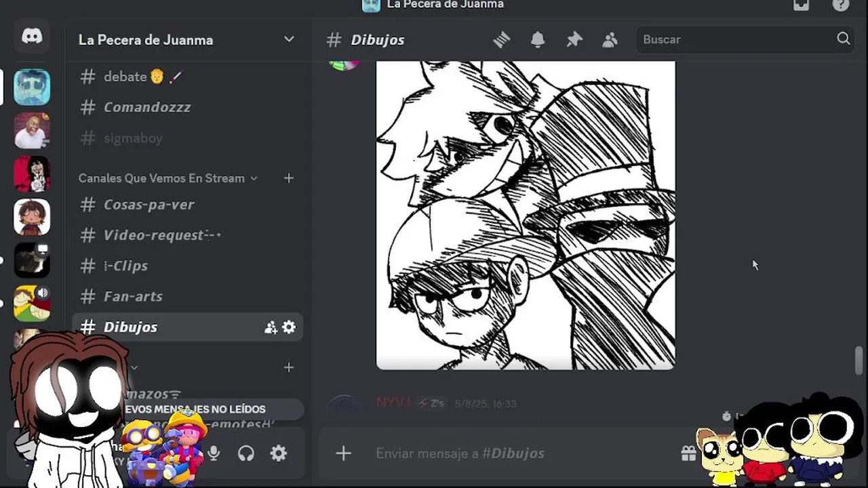Viewport: 868px width, 488px height.
Task: Focus the Buscar search field
Action: pyautogui.click(x=745, y=39)
